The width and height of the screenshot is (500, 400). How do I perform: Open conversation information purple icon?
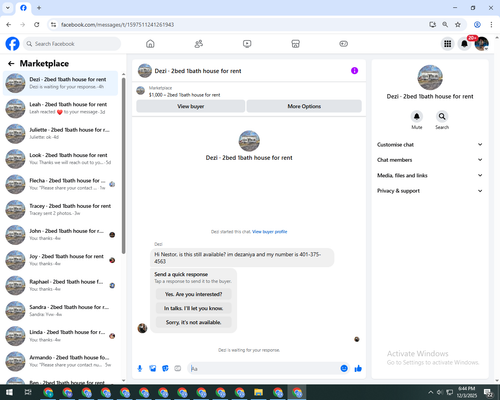pyautogui.click(x=354, y=71)
